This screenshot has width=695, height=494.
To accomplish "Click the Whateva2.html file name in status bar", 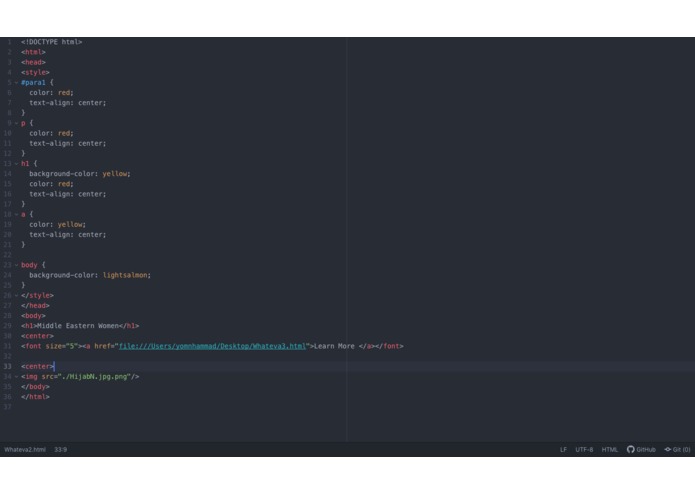I will (x=25, y=449).
